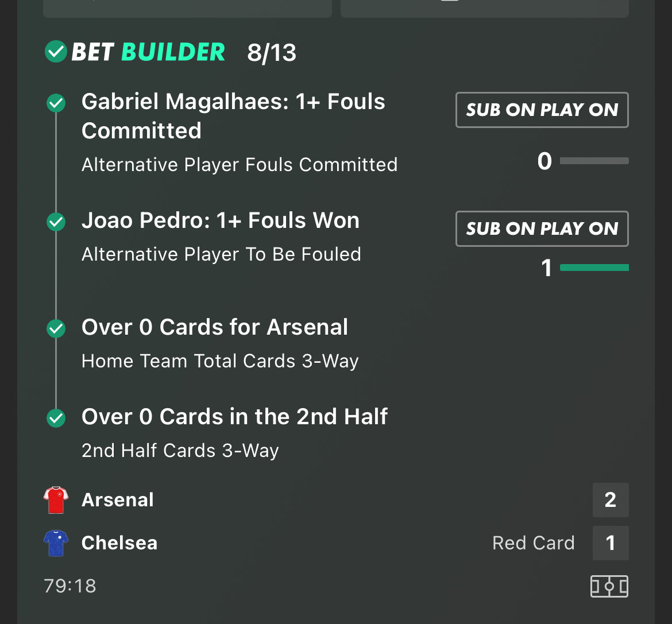Select the match clock showing 79:18
672x624 pixels.
(69, 586)
